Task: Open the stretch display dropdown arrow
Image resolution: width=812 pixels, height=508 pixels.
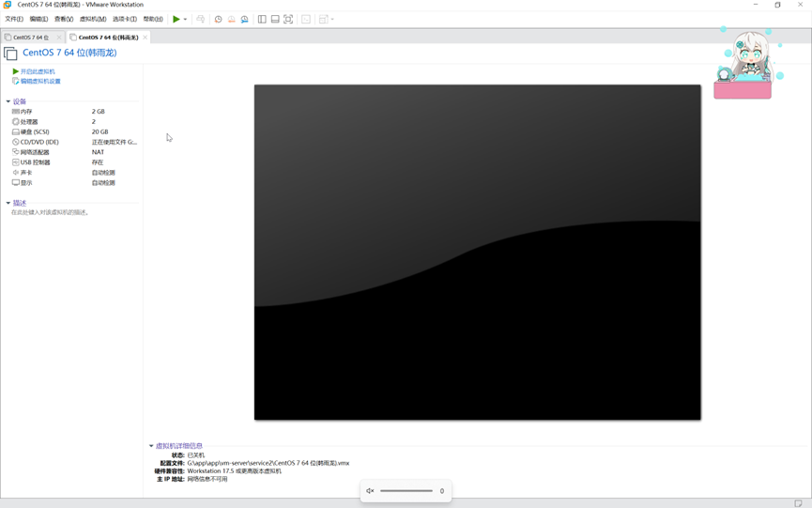Action: (x=332, y=19)
